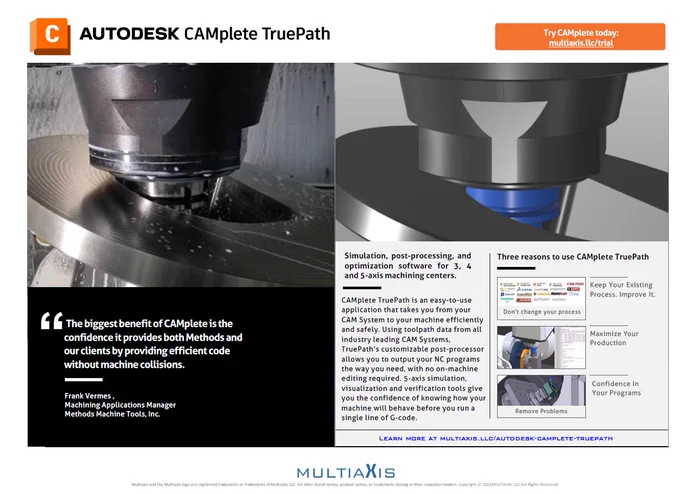Click Machining Applications Manager text
The image size is (680, 494).
(x=120, y=405)
